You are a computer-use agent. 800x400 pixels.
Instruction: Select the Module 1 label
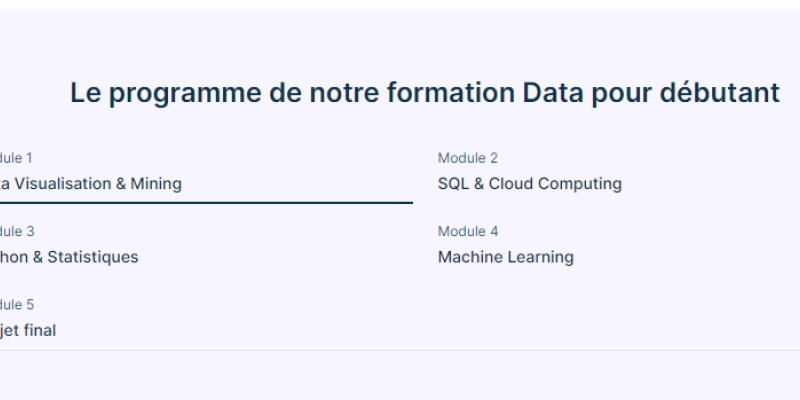[15, 158]
